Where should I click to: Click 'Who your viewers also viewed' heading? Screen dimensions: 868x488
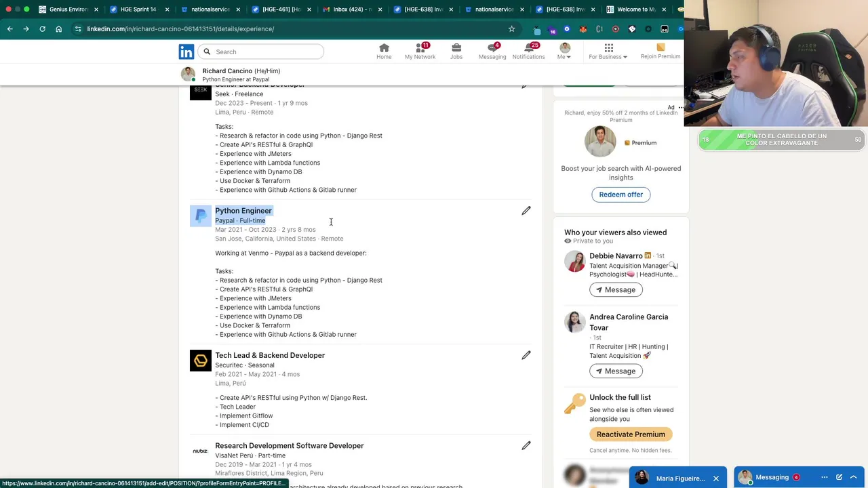pos(615,232)
